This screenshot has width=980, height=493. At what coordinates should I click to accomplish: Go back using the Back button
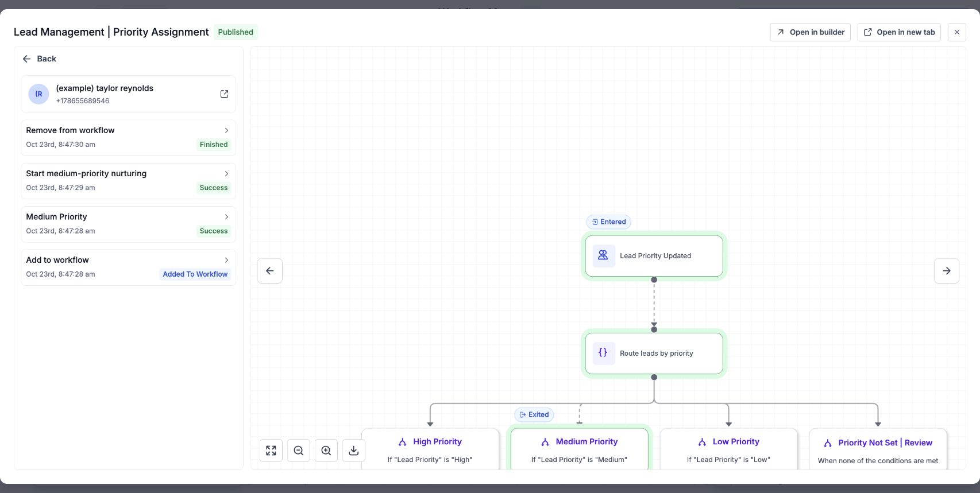click(39, 59)
